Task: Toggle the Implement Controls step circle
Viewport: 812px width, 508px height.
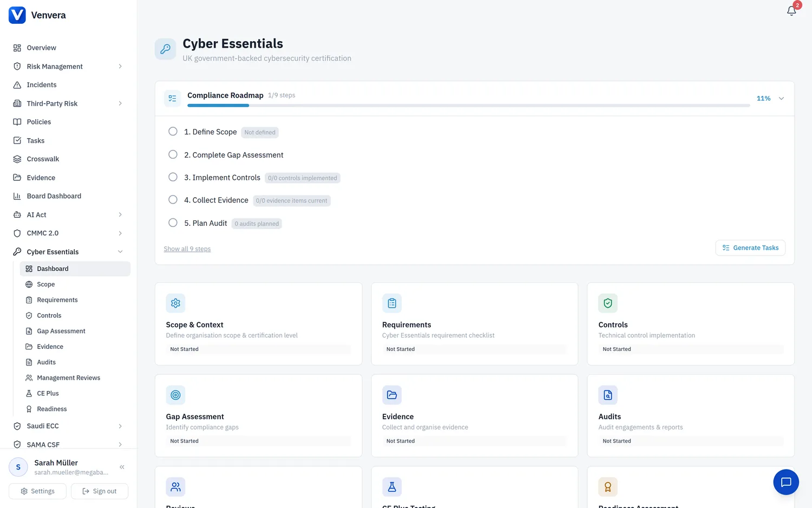Action: 173,177
